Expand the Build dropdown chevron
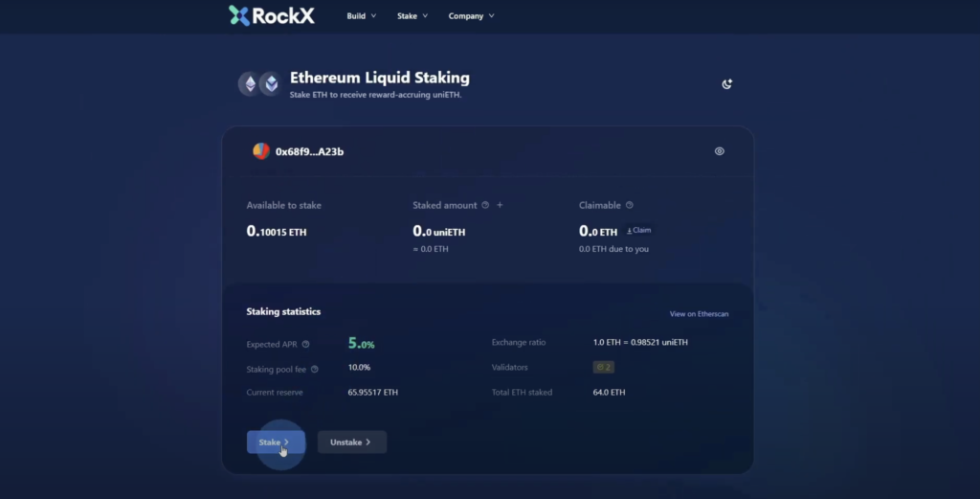 (374, 16)
